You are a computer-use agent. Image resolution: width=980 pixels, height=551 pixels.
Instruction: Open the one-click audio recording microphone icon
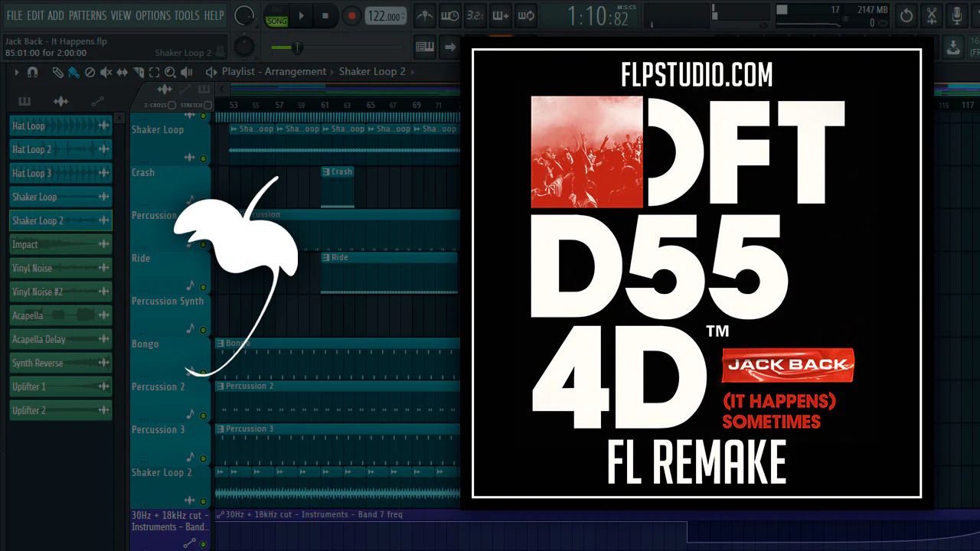(x=957, y=15)
